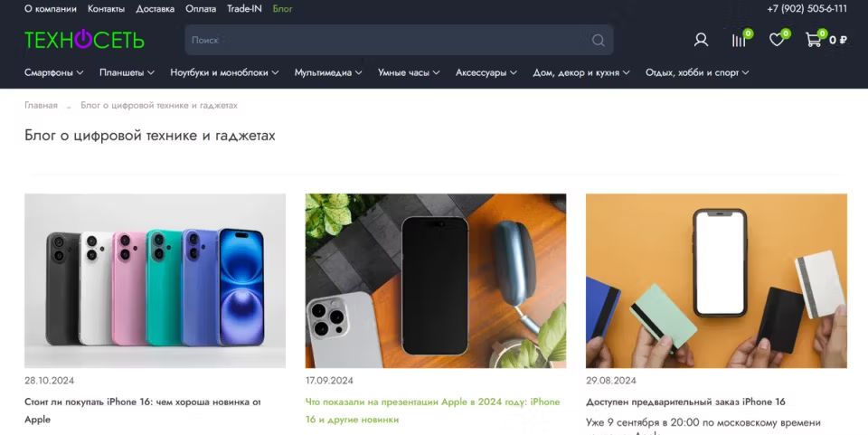Open the favorites heart icon
Image resolution: width=868 pixels, height=435 pixels.
click(x=778, y=39)
